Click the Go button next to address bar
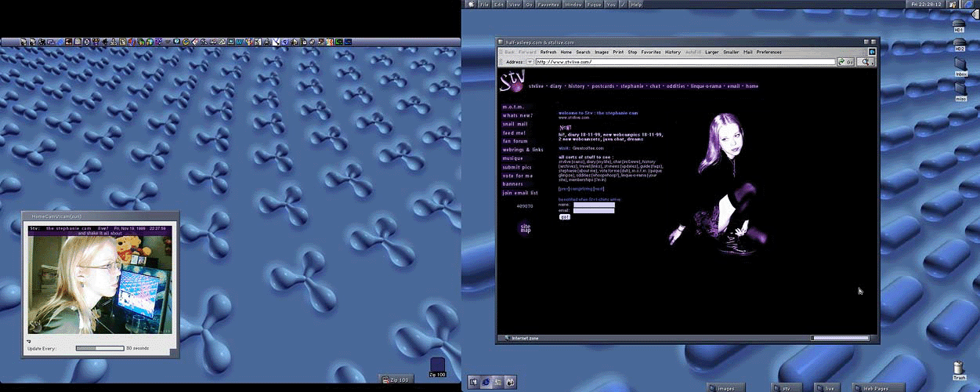980x392 pixels. click(845, 61)
